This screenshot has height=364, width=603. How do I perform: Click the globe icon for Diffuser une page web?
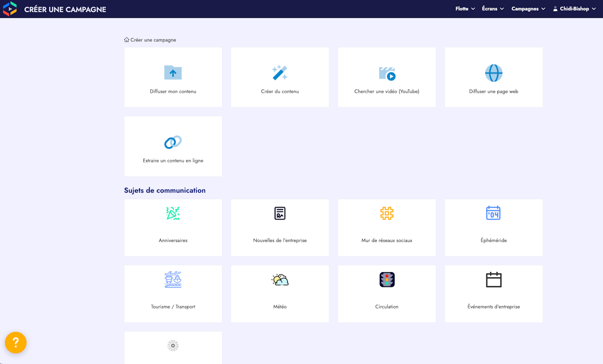(x=494, y=73)
